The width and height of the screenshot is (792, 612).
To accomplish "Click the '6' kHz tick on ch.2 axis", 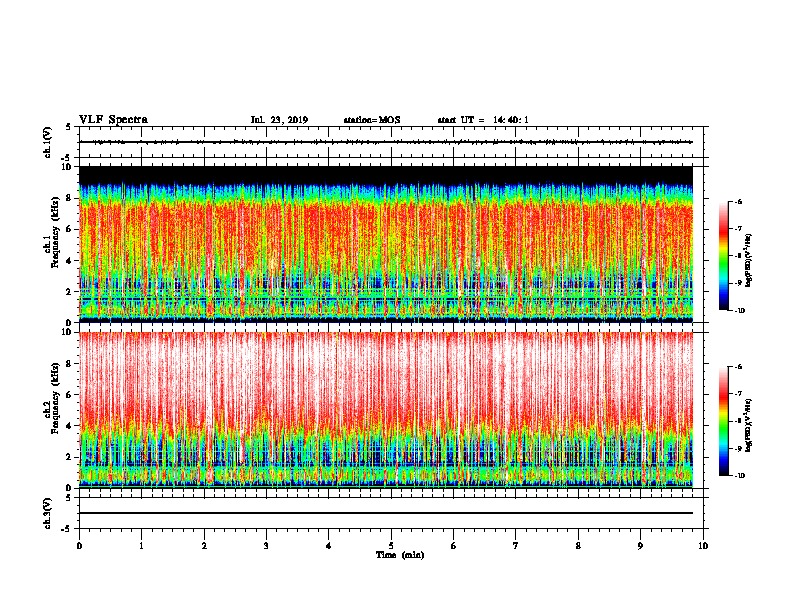I will 70,395.
